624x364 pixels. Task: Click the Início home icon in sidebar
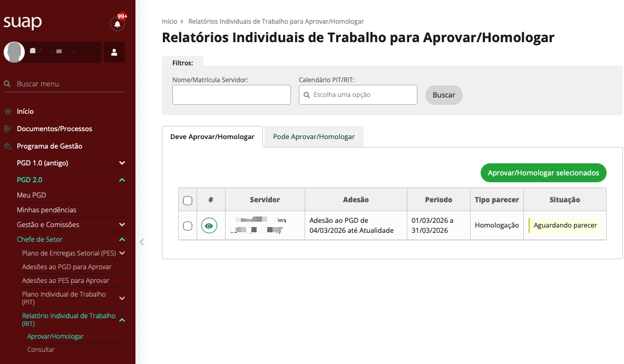pos(8,112)
